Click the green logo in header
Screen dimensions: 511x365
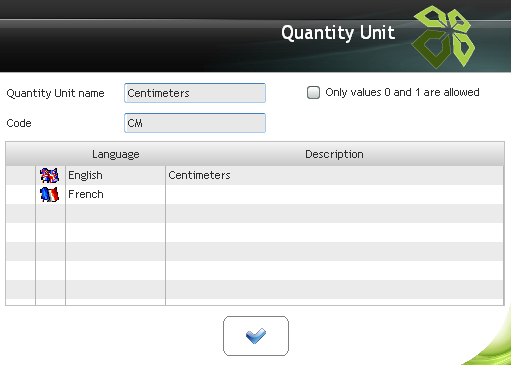click(443, 37)
